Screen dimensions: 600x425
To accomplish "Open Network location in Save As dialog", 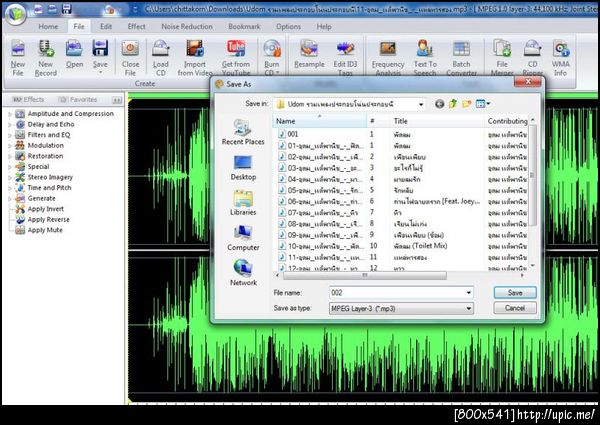I will pos(243,271).
